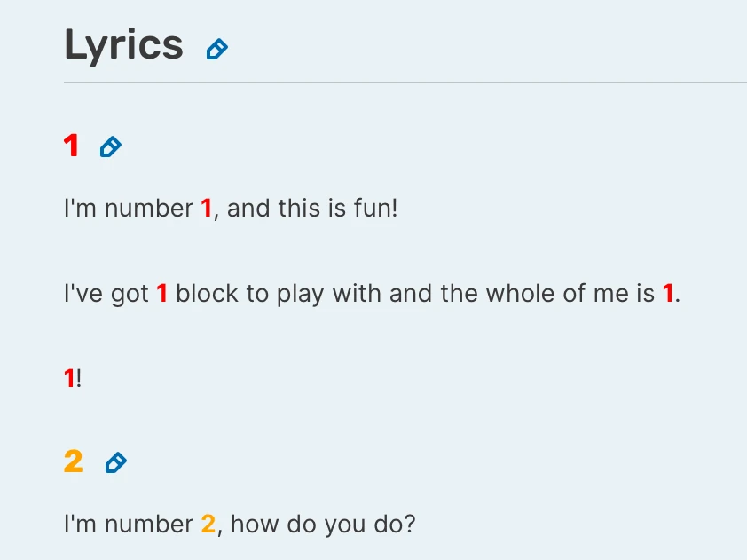
Task: Click the red 1 in "I'm number 1"
Action: (x=207, y=209)
